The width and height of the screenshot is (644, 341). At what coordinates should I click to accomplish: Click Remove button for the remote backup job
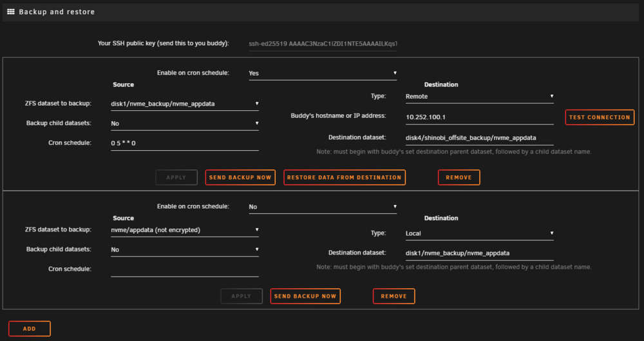459,177
